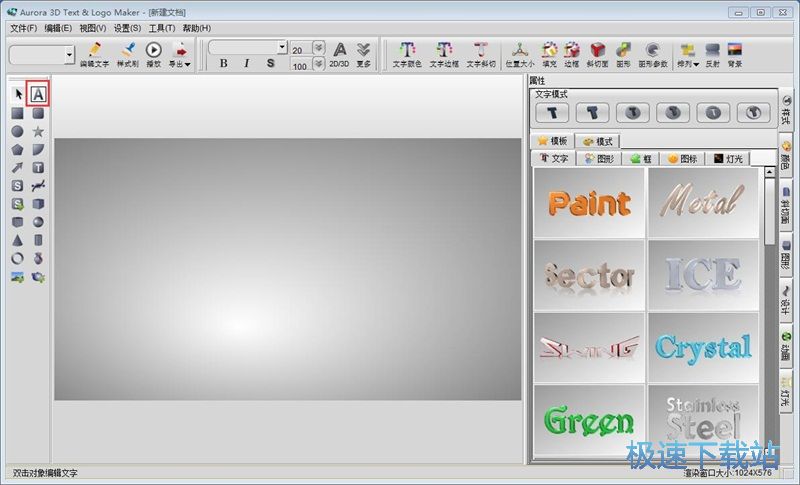Choose the fourth text mode button
800x485 pixels.
(x=673, y=112)
